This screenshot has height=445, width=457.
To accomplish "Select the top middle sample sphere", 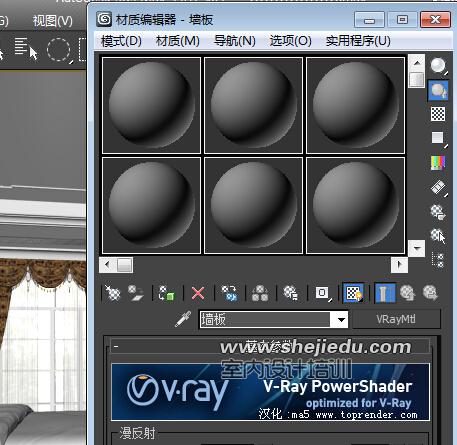I will coord(253,105).
